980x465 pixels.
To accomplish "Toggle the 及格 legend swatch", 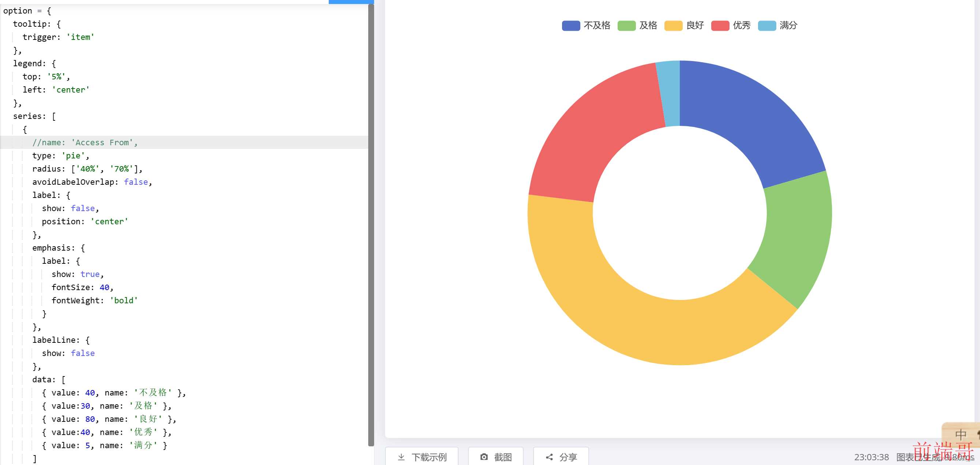I will 626,26.
